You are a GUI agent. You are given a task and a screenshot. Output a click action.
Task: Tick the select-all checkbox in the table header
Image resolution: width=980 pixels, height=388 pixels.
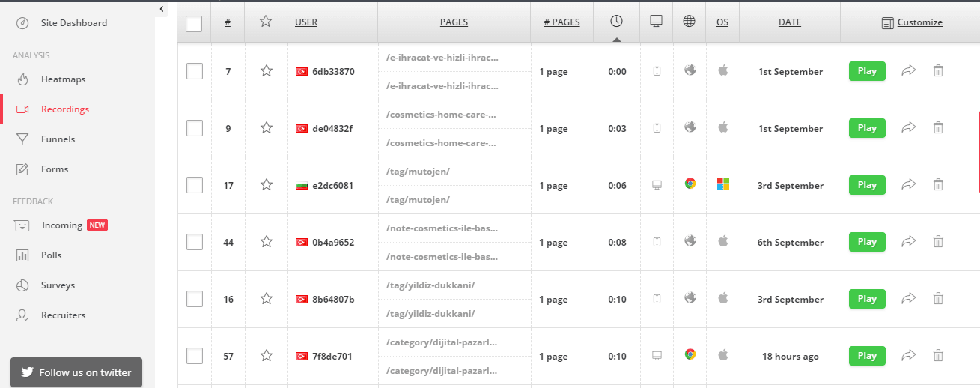point(194,24)
